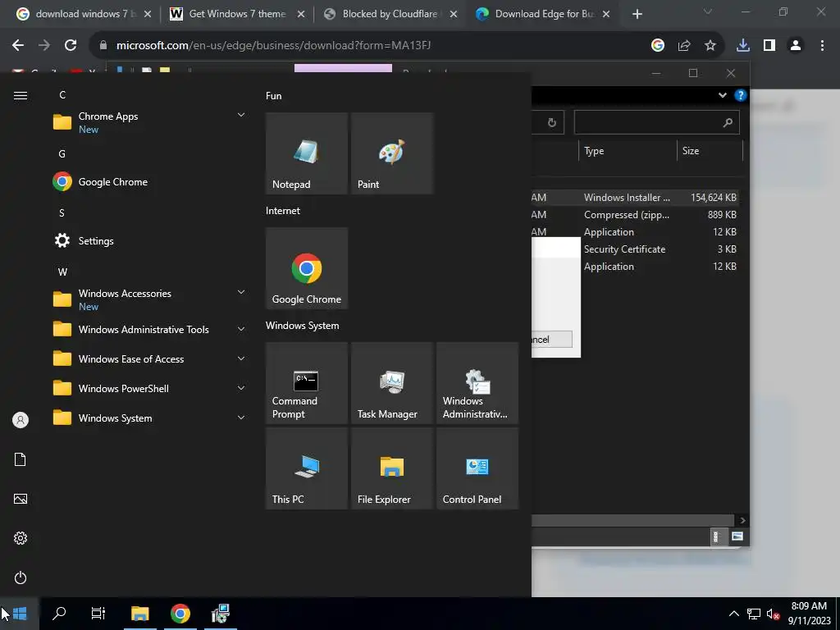Show hidden tray icons
Viewport: 840px width, 630px height.
coord(734,614)
